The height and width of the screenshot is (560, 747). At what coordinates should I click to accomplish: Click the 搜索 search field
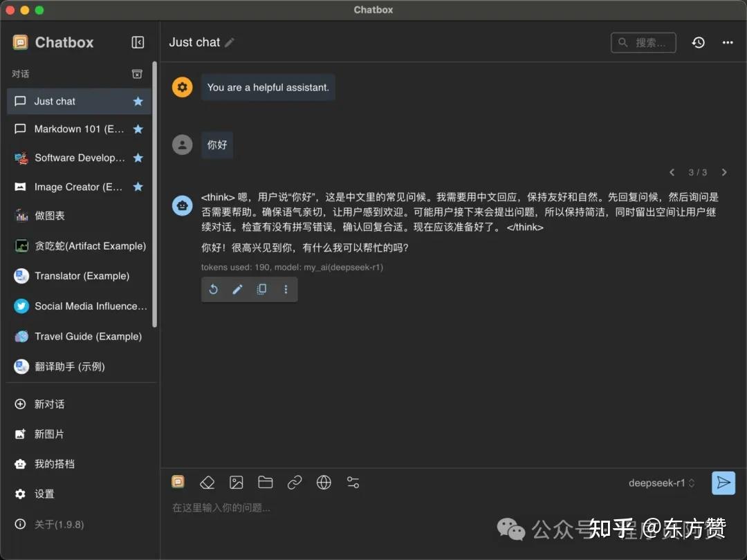(643, 42)
